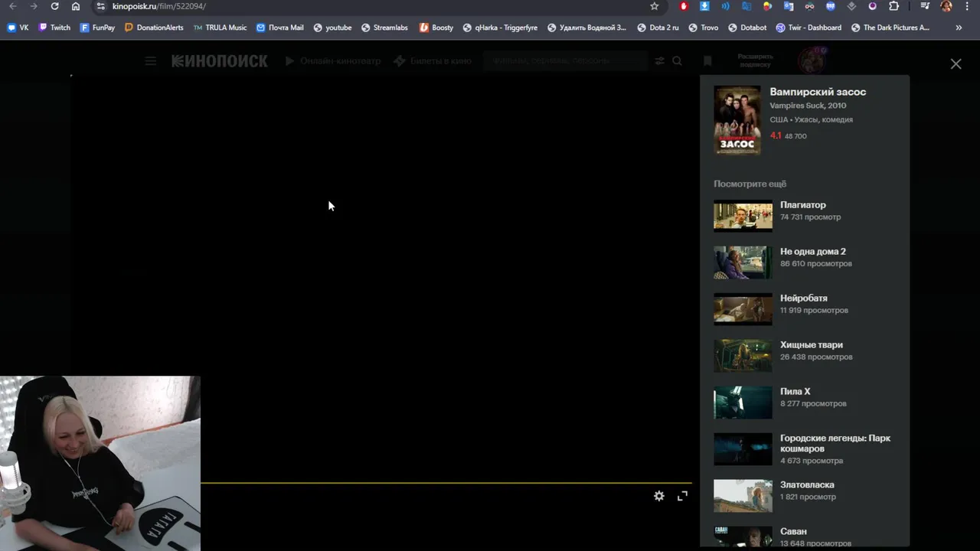Viewport: 980px width, 551px height.
Task: Open the youtube bookmark
Action: coord(333,28)
